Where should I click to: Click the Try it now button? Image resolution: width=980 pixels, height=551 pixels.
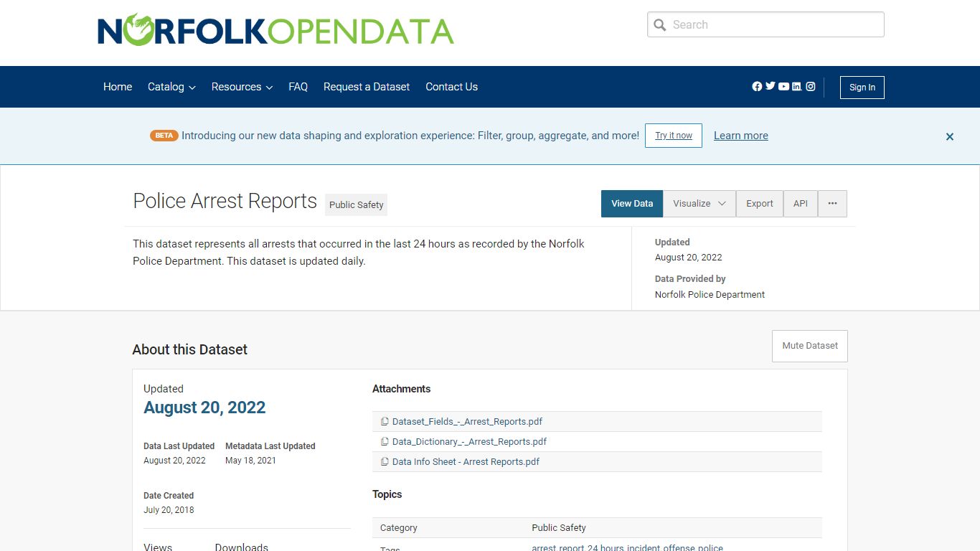pyautogui.click(x=674, y=136)
